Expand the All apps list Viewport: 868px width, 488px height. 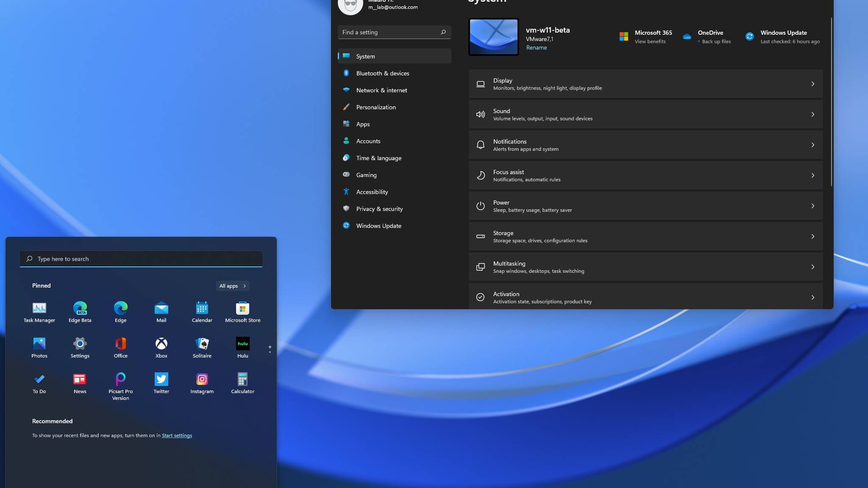click(232, 286)
